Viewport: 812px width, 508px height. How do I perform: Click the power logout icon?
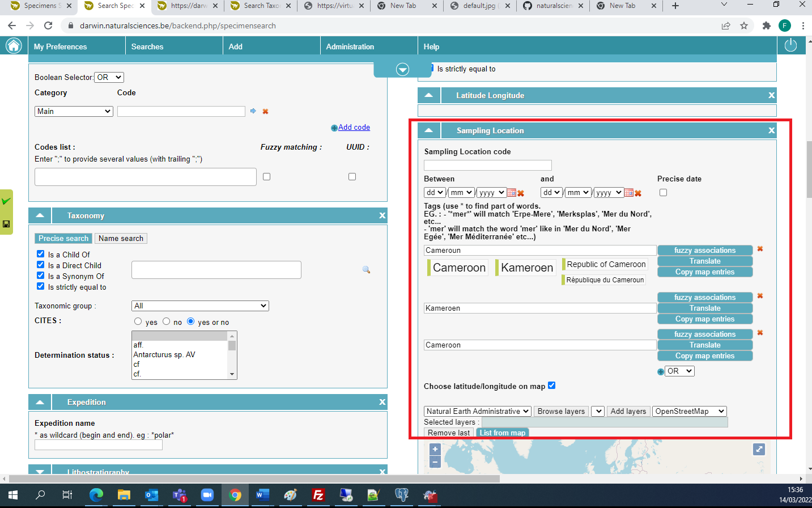pyautogui.click(x=790, y=46)
